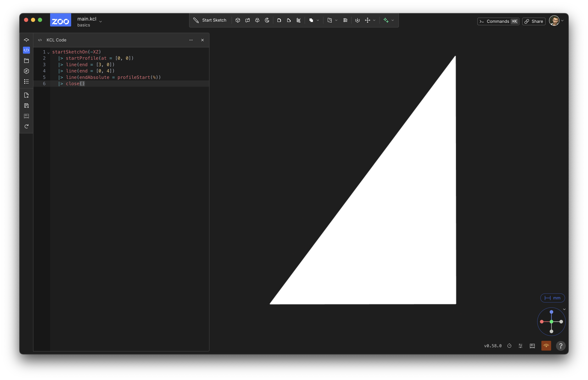Expand the Translate transform dropdown arrow
The height and width of the screenshot is (380, 588).
374,21
